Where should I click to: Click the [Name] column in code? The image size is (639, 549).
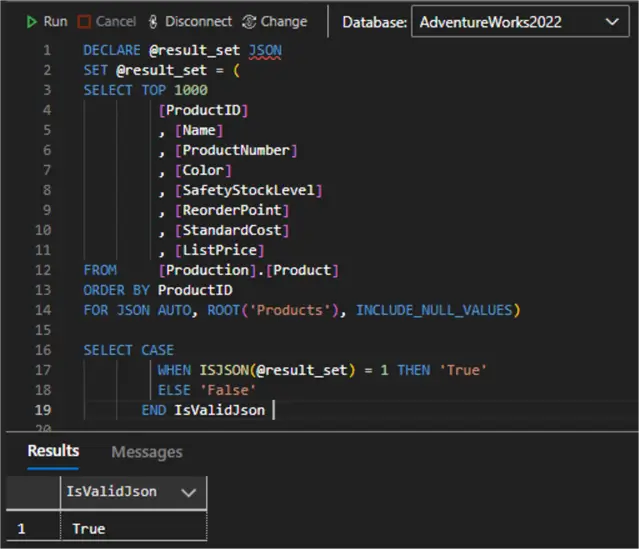tap(199, 130)
